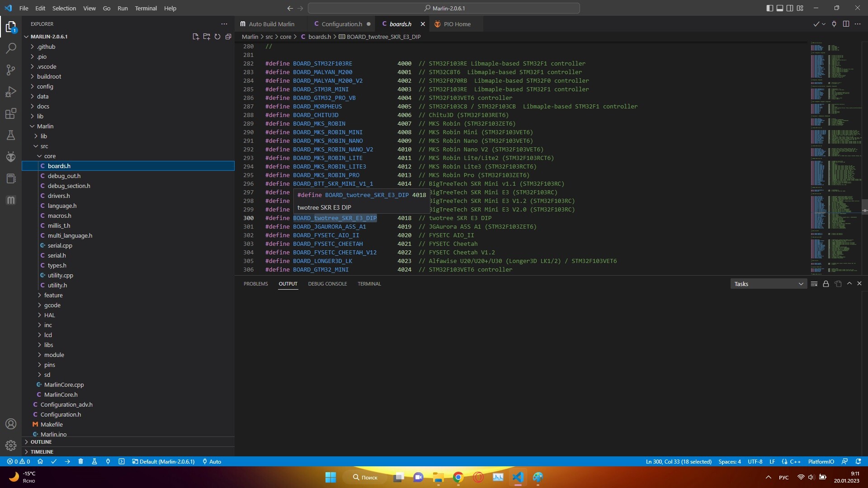
Task: Expand the feature folder
Action: click(x=53, y=295)
